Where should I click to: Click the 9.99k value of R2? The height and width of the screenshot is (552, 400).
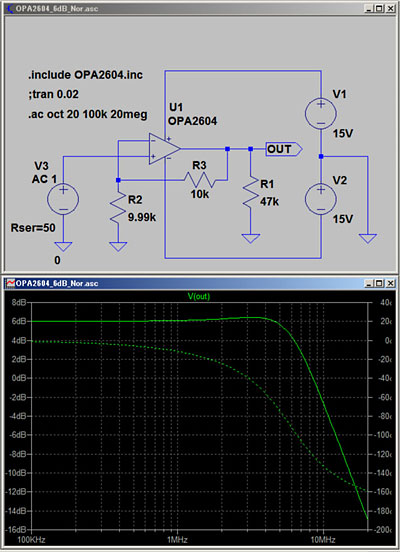pos(142,217)
